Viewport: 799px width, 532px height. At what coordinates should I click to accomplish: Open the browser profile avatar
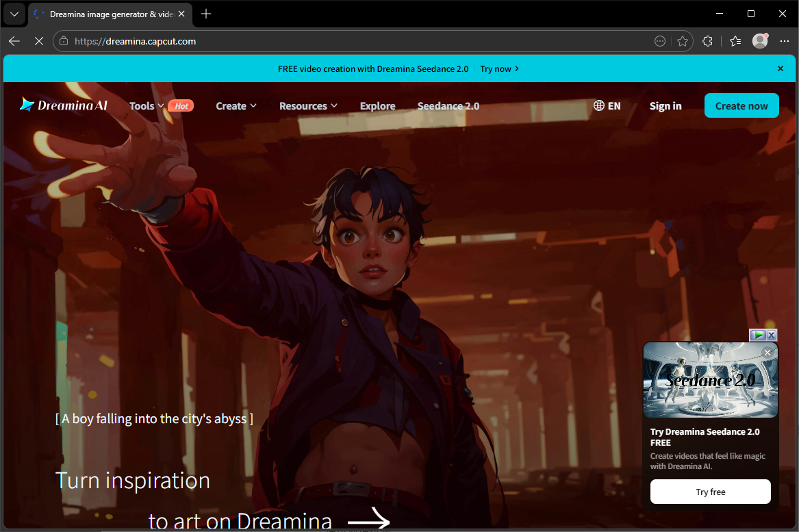[x=760, y=41]
